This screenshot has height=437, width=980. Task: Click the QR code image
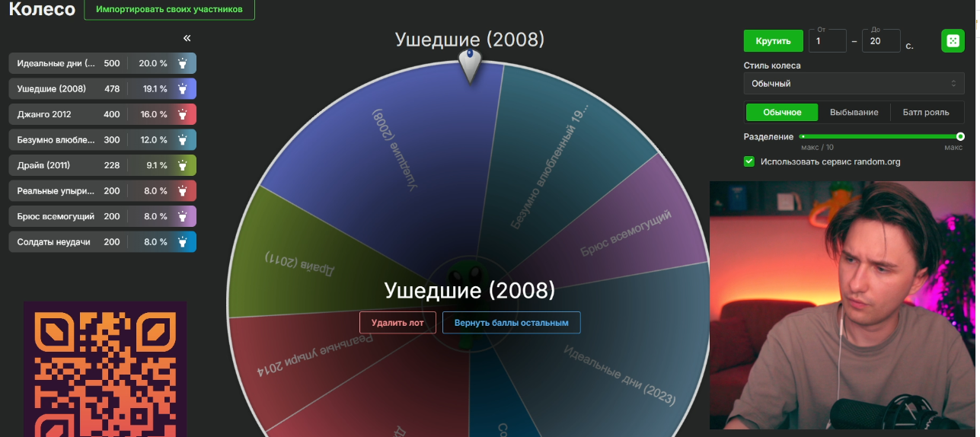(105, 369)
